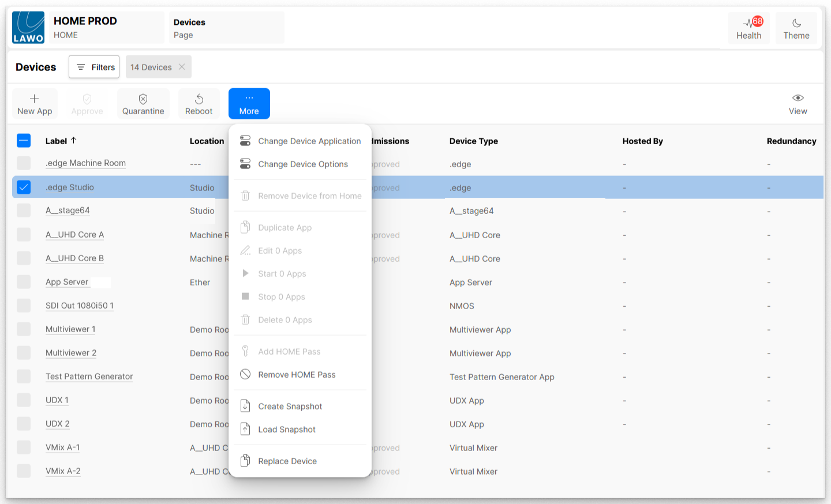Viewport: 831px width, 504px height.
Task: Quarantine the selected device
Action: coord(143,104)
